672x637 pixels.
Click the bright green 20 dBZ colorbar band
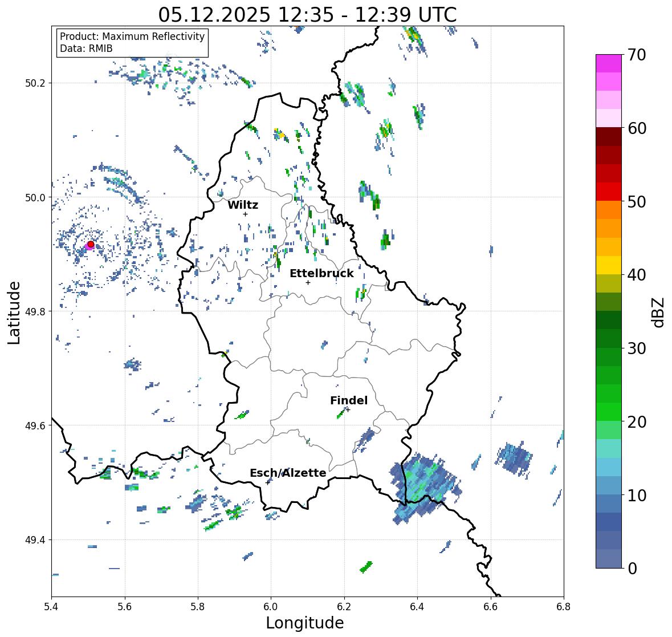[x=609, y=412]
